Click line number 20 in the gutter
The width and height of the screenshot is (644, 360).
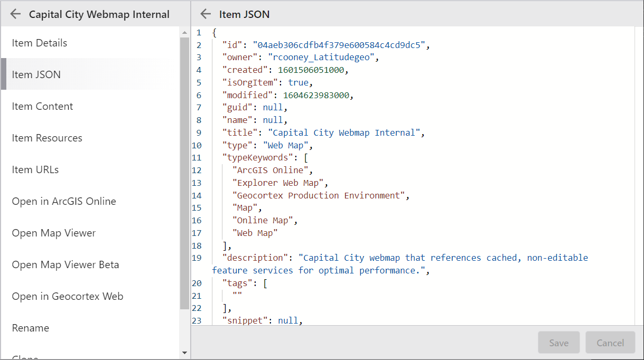point(197,283)
